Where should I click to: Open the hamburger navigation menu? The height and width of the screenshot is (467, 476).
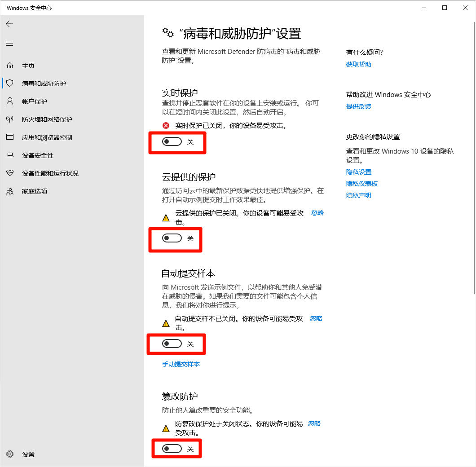tap(9, 44)
